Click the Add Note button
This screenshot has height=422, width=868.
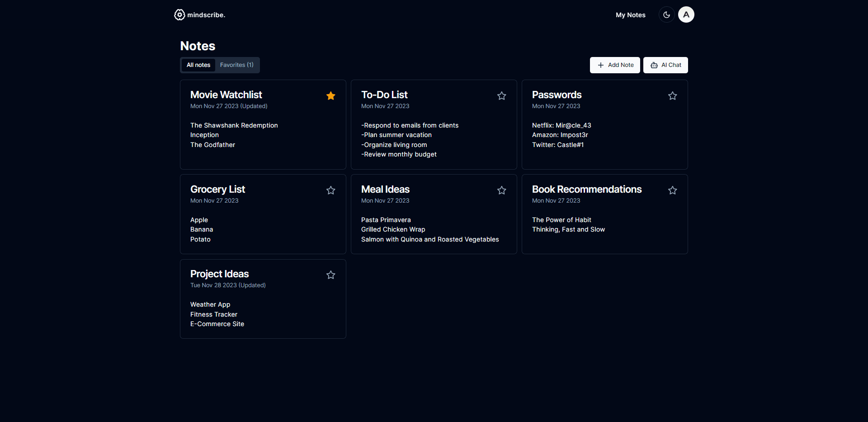tap(615, 65)
